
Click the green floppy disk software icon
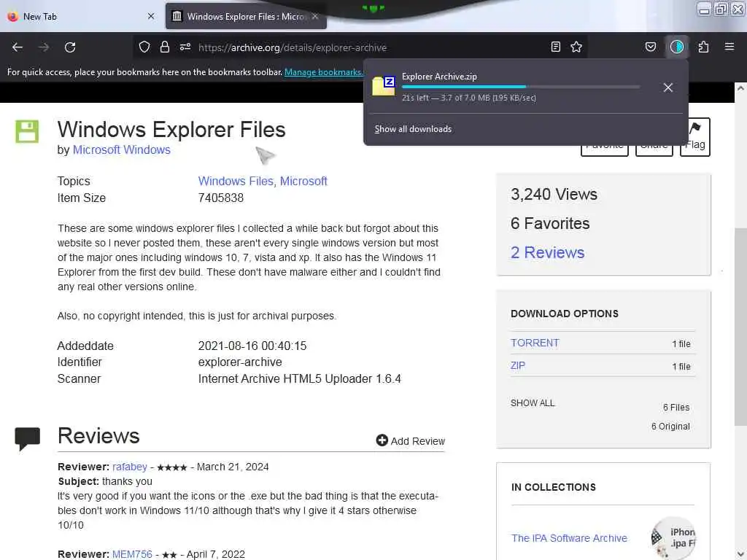coord(27,131)
